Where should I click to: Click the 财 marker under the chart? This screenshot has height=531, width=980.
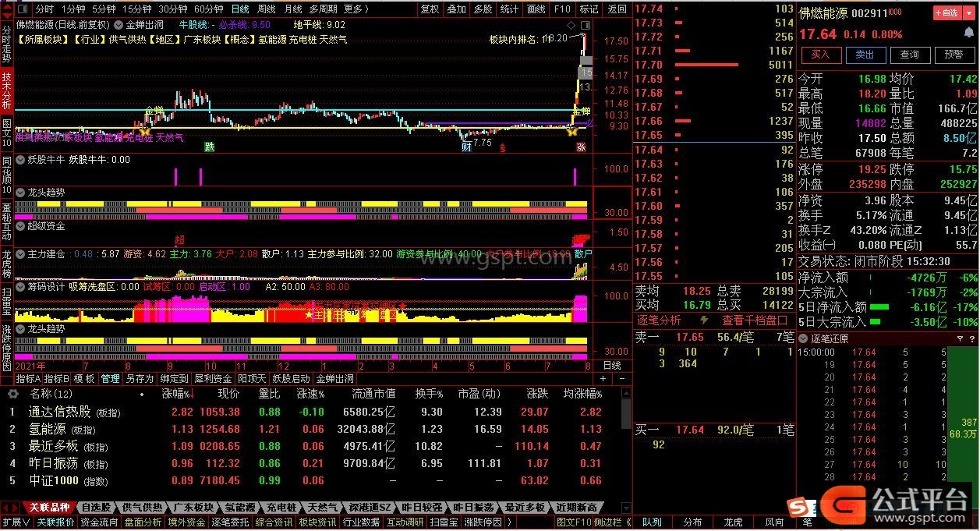[466, 147]
